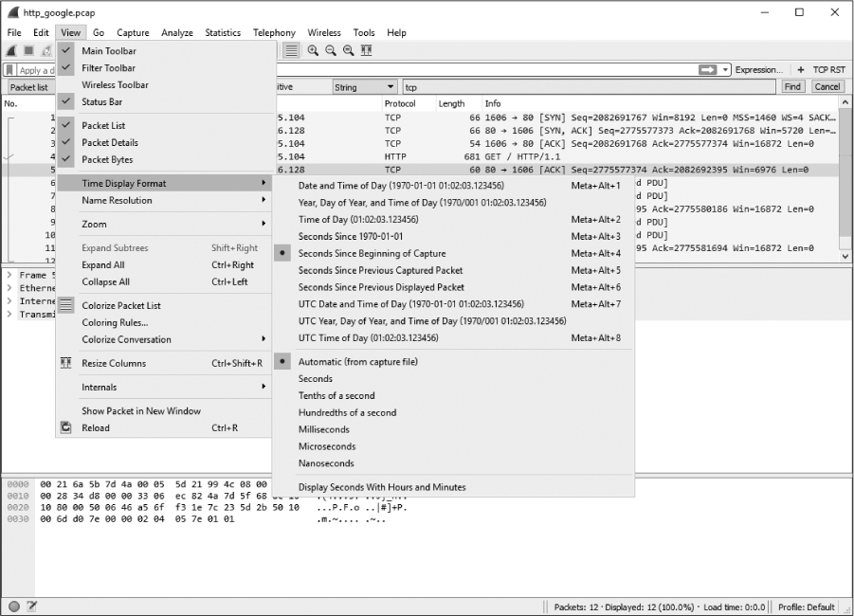Click the resize columns toolbar icon
Image resolution: width=854 pixels, height=616 pixels.
pos(366,50)
